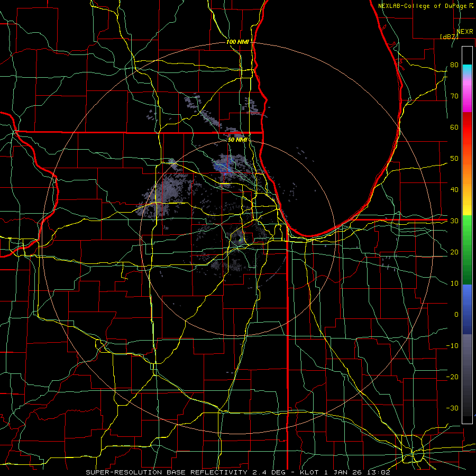Screen dimensions: 476x476
Task: Click the 0 value on the dBZ scale
Action: pos(456,315)
